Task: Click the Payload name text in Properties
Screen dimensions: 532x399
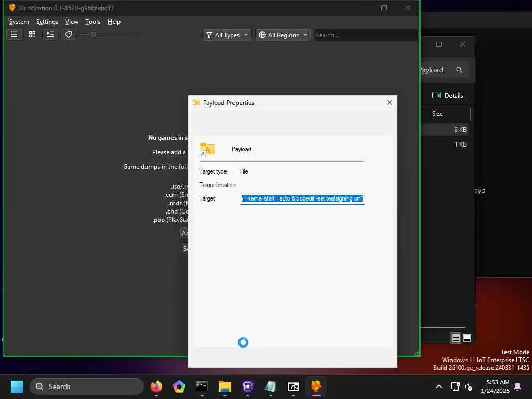Action: coord(241,149)
